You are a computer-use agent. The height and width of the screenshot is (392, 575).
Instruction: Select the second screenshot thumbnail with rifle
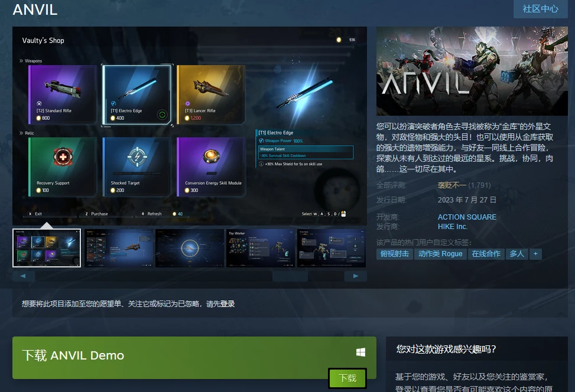coord(118,248)
